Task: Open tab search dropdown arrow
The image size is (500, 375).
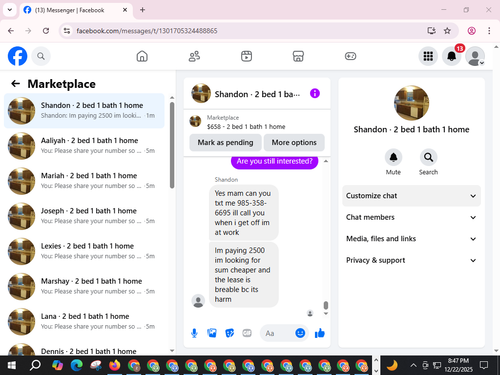Action: coord(10,10)
